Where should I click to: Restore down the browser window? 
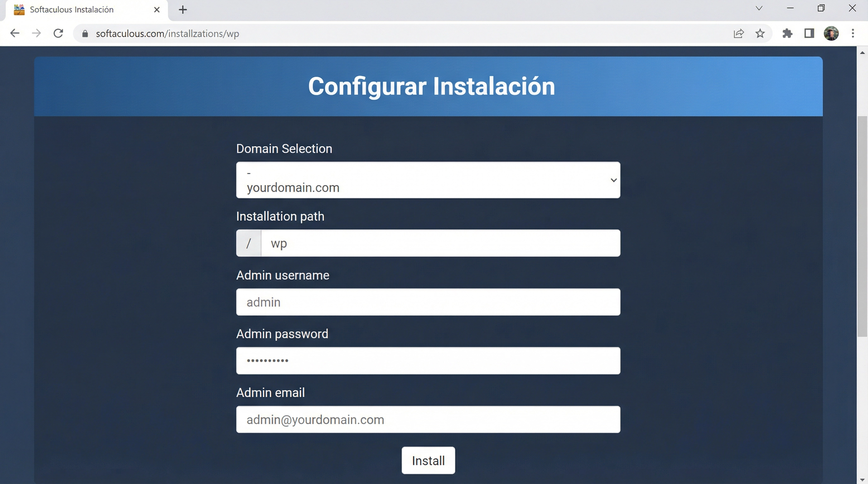pos(821,8)
